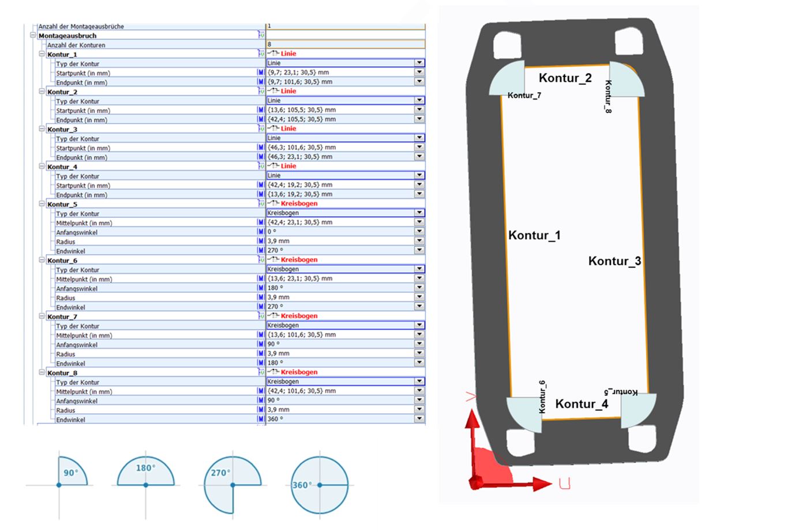The image size is (795, 532).
Task: Click the 360° full circle illustration
Action: (320, 485)
